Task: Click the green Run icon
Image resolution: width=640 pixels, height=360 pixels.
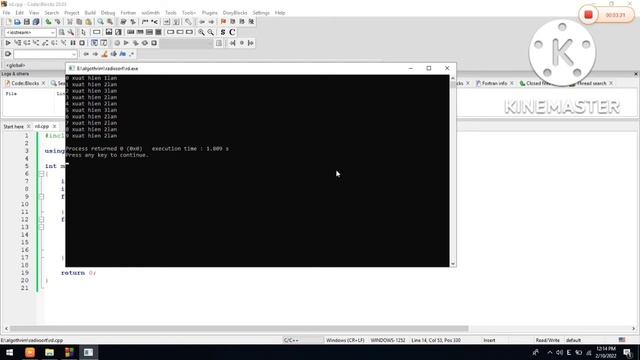Action: (x=126, y=43)
